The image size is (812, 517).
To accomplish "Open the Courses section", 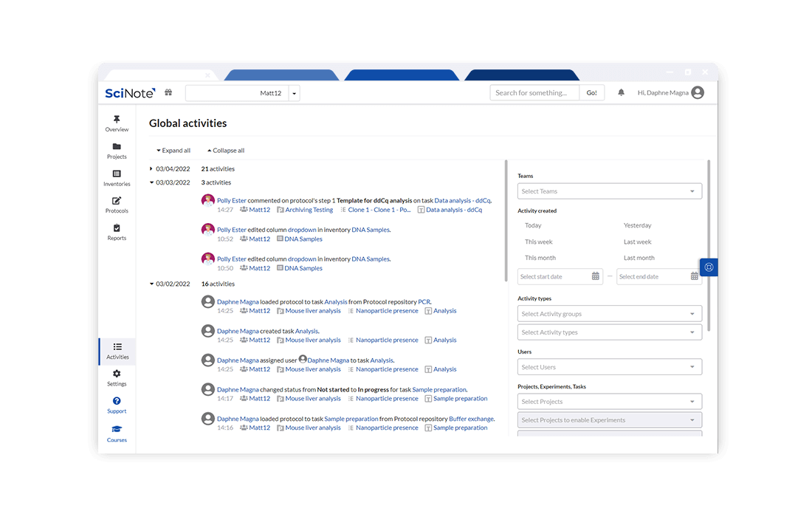I will click(x=117, y=434).
